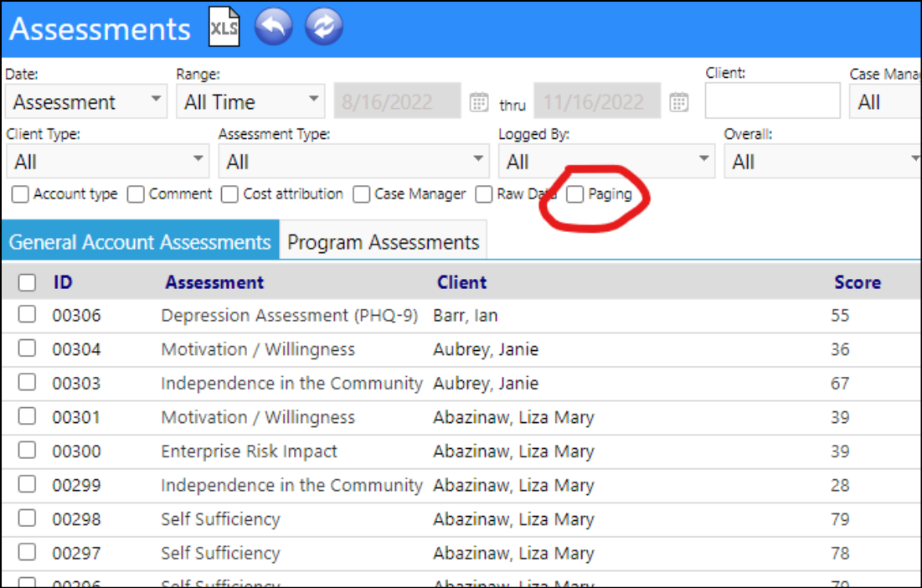Click Depression Assessment (PHQ-9) entry
922x588 pixels.
(289, 315)
